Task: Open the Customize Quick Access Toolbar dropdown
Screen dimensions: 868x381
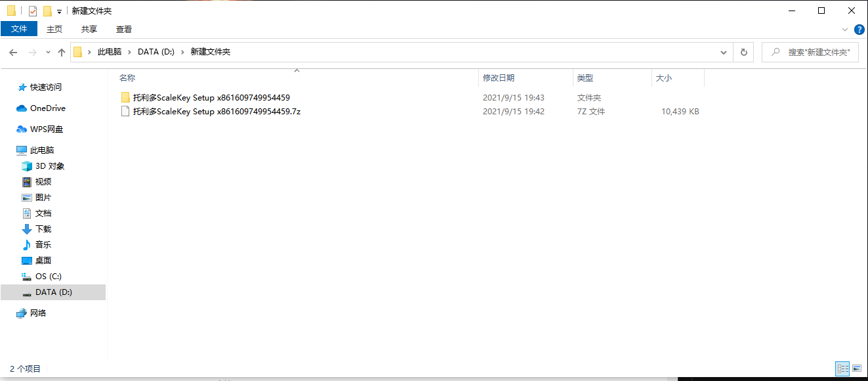Action: pyautogui.click(x=59, y=12)
